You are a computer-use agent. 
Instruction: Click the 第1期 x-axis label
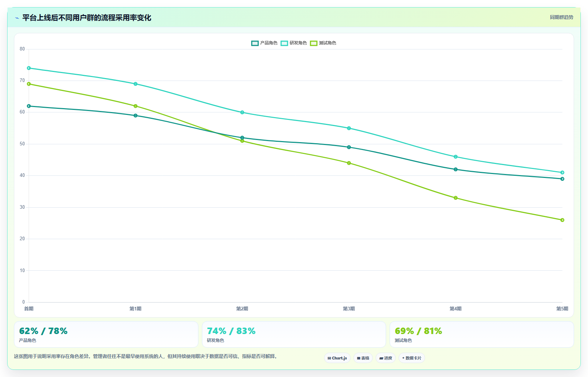tap(136, 309)
